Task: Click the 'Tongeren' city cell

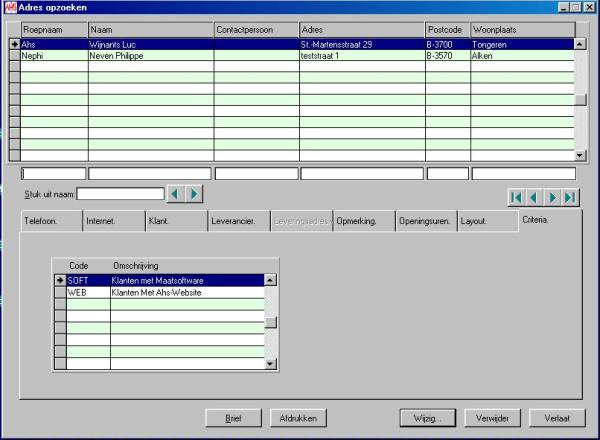Action: (522, 44)
